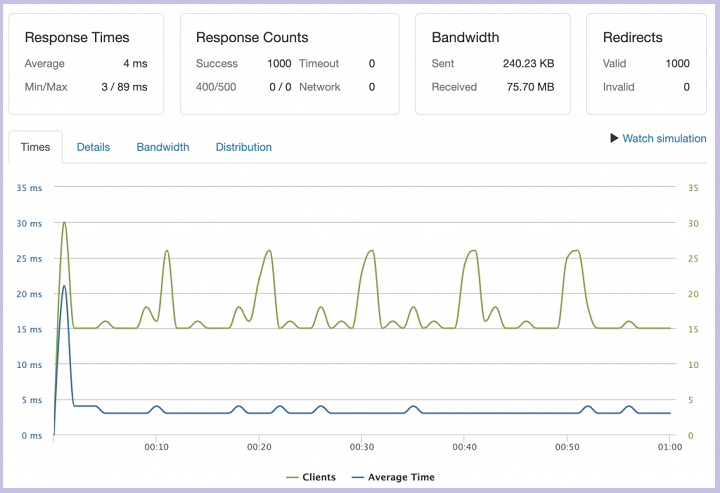Click the Received 75.70 MB value
This screenshot has height=493, width=720.
(530, 87)
